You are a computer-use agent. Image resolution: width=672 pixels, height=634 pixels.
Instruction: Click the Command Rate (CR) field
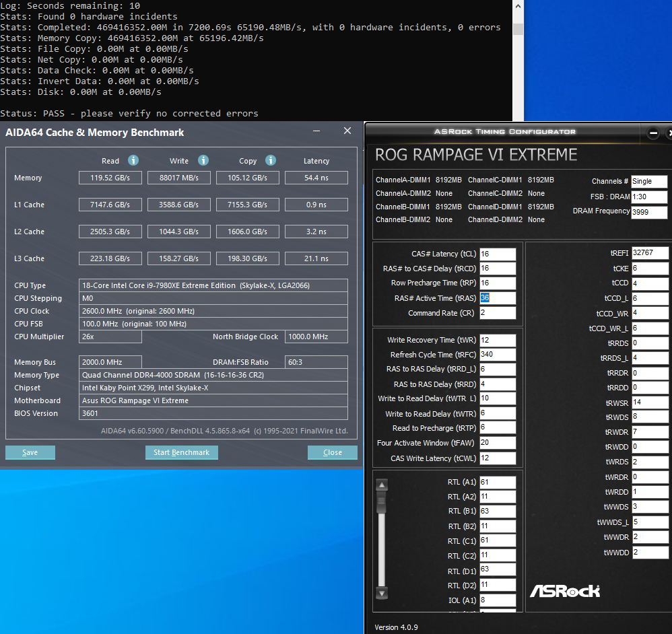[x=498, y=313]
